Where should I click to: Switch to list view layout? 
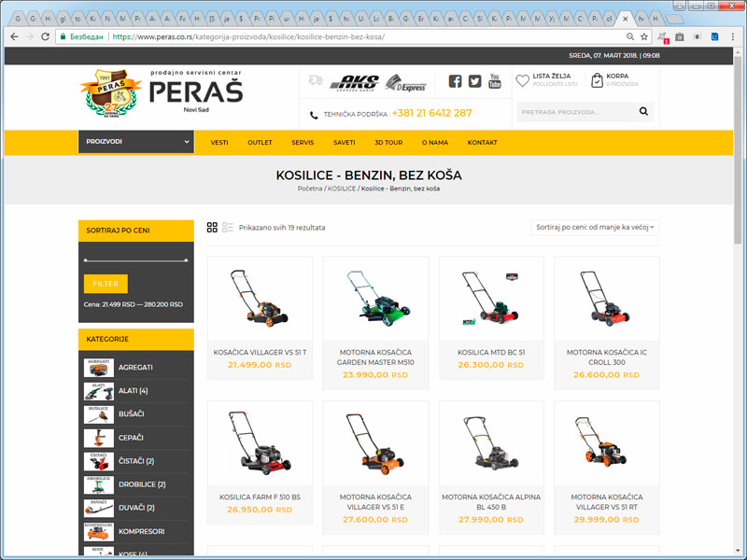228,227
